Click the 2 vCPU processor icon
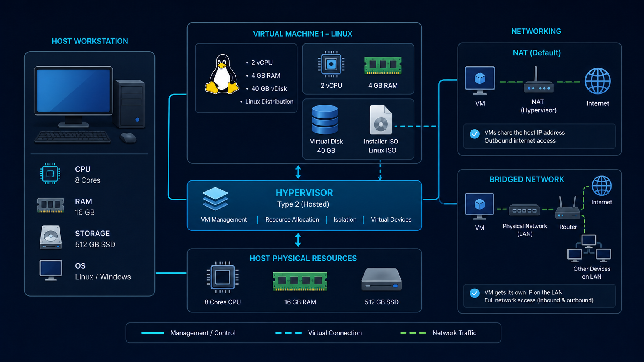The image size is (644, 362). coord(331,64)
